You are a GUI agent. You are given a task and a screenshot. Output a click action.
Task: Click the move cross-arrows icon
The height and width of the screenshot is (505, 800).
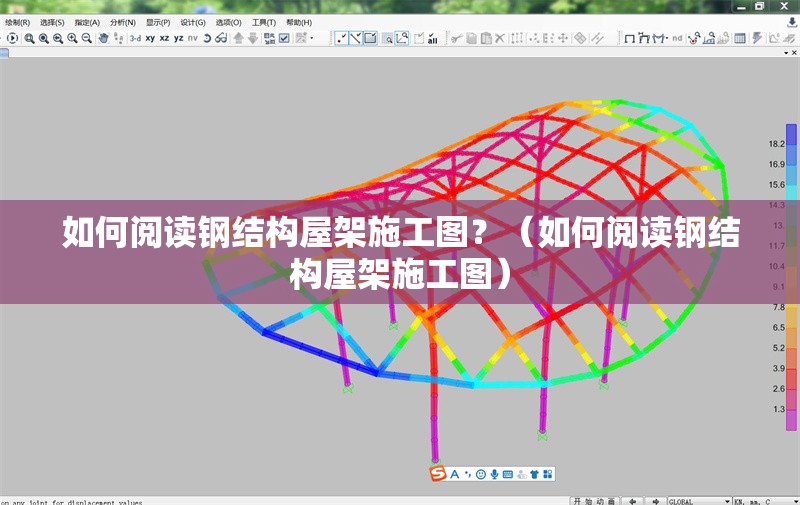[563, 38]
